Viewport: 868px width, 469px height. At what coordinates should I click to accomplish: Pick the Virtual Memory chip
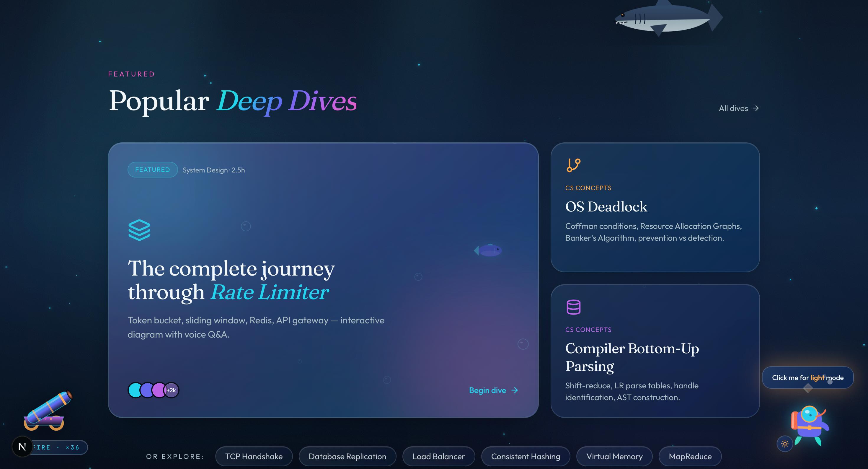pos(614,456)
